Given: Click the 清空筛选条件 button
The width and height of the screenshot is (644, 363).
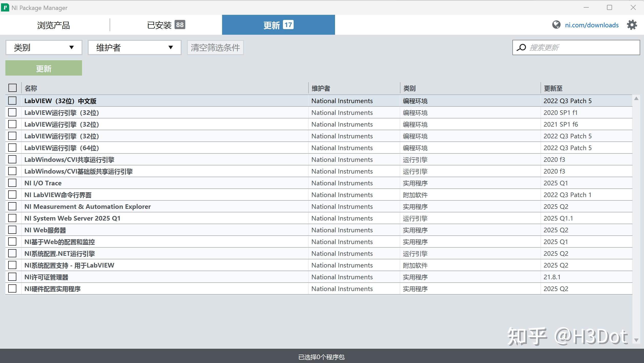Looking at the screenshot, I should click(x=215, y=47).
